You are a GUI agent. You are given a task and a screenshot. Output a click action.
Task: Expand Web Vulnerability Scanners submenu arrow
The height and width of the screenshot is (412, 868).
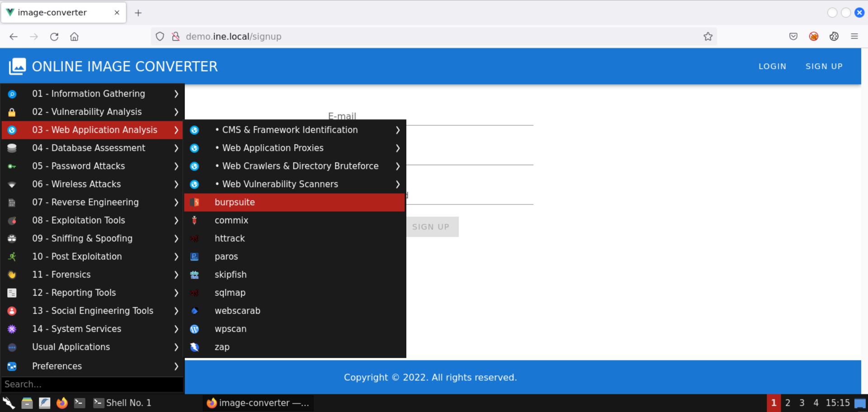pos(398,184)
